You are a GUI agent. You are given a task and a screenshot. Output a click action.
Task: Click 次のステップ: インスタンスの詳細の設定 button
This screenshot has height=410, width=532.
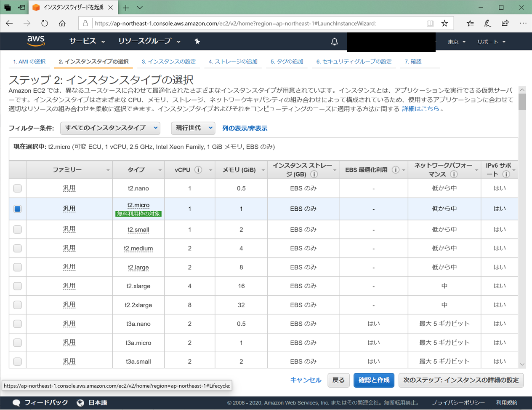[461, 380]
